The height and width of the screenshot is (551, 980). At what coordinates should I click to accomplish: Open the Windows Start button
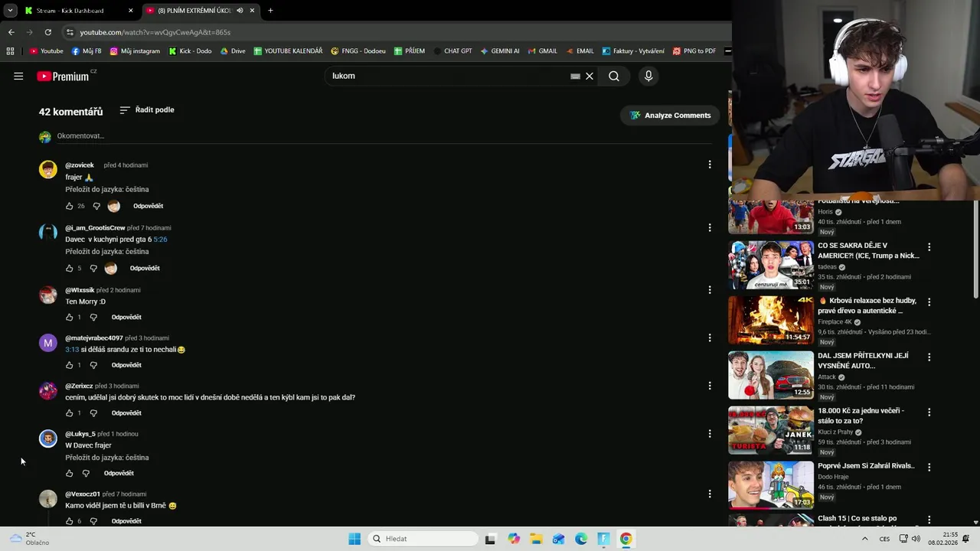354,539
